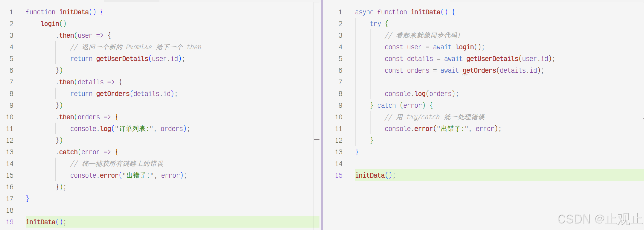Click the left pane scrollbar marker
This screenshot has width=644, height=230.
316,140
